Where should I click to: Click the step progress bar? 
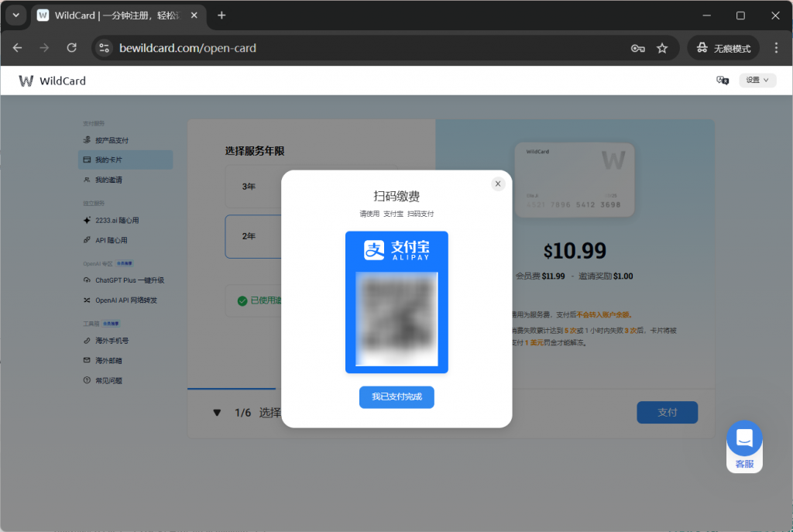[x=232, y=389]
